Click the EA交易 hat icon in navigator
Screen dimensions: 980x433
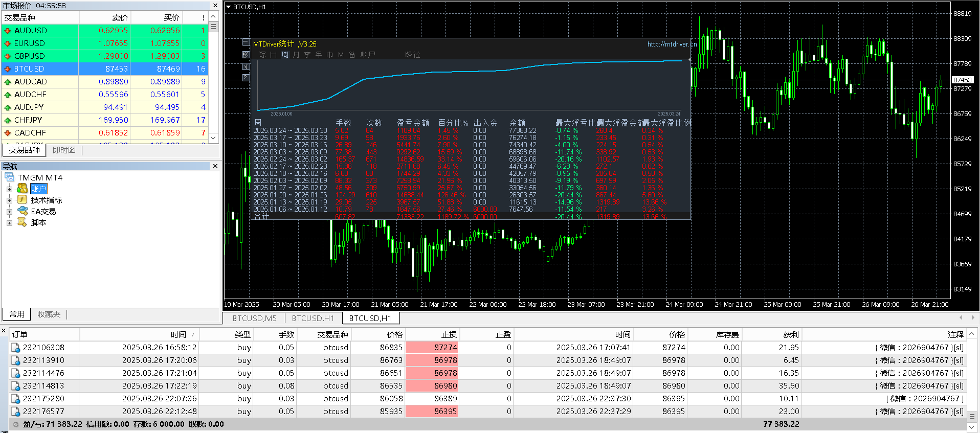pyautogui.click(x=23, y=211)
